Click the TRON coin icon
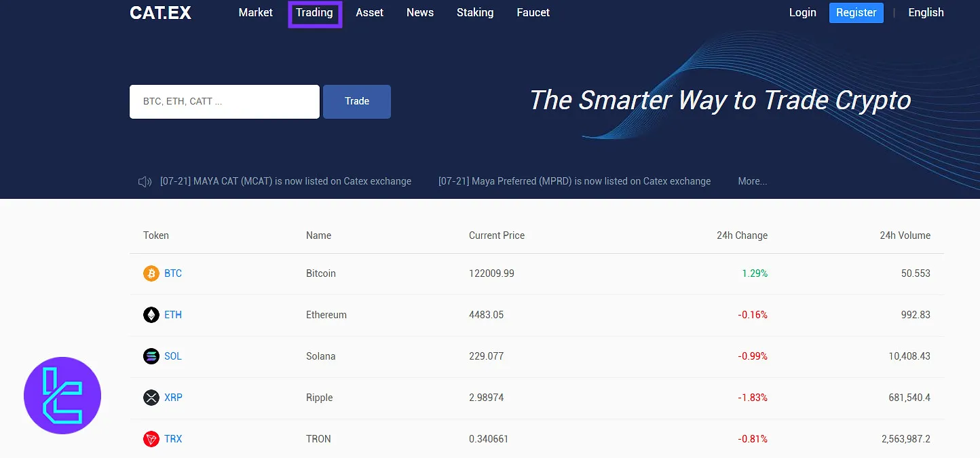 (151, 439)
